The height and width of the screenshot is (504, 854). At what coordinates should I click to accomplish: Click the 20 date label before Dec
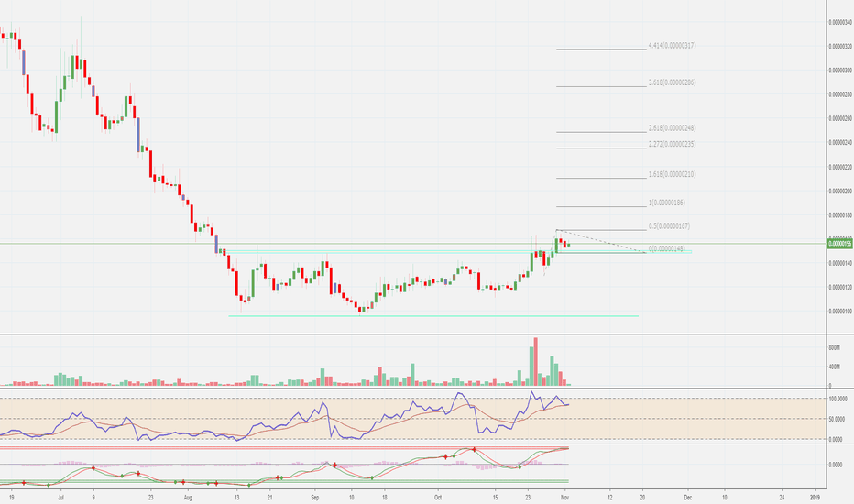coord(642,498)
